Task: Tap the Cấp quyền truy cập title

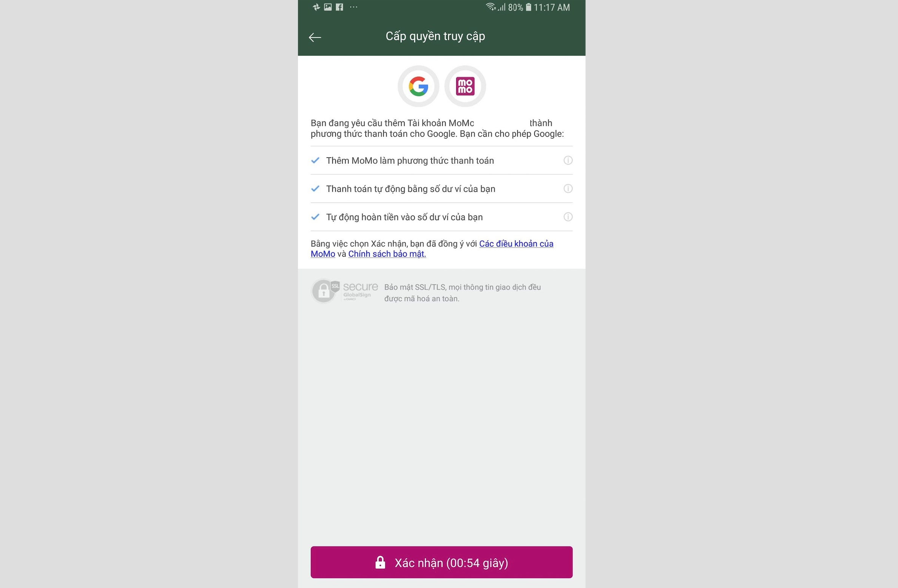Action: coord(435,36)
